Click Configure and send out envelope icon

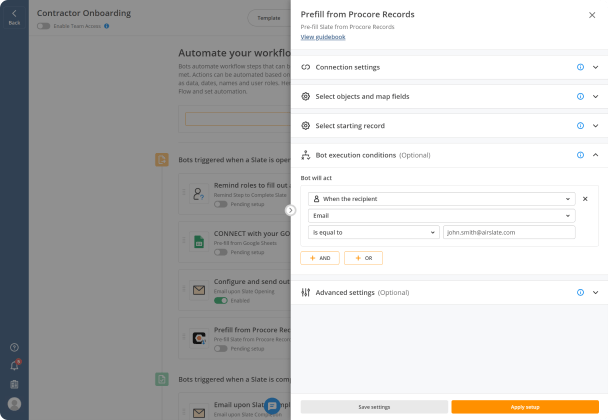click(199, 290)
